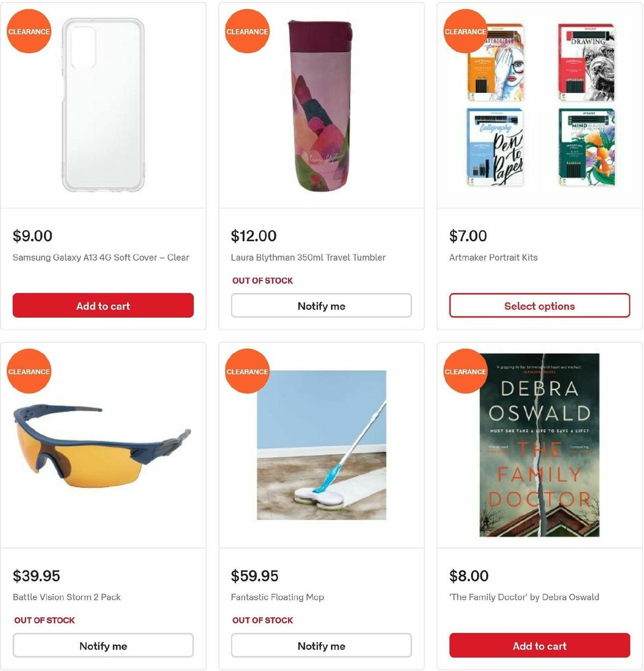This screenshot has height=671, width=644.
Task: Click the CLEARANCE badge on the floating mop
Action: pyautogui.click(x=247, y=371)
